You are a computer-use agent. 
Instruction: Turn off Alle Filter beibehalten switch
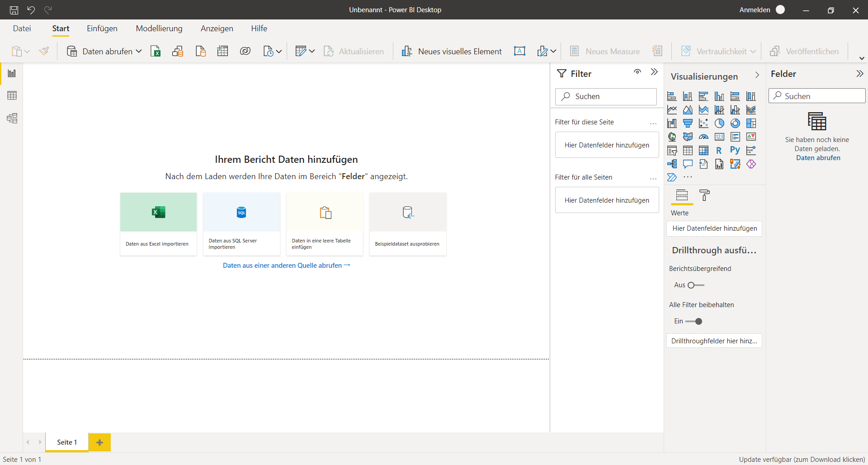tap(694, 321)
